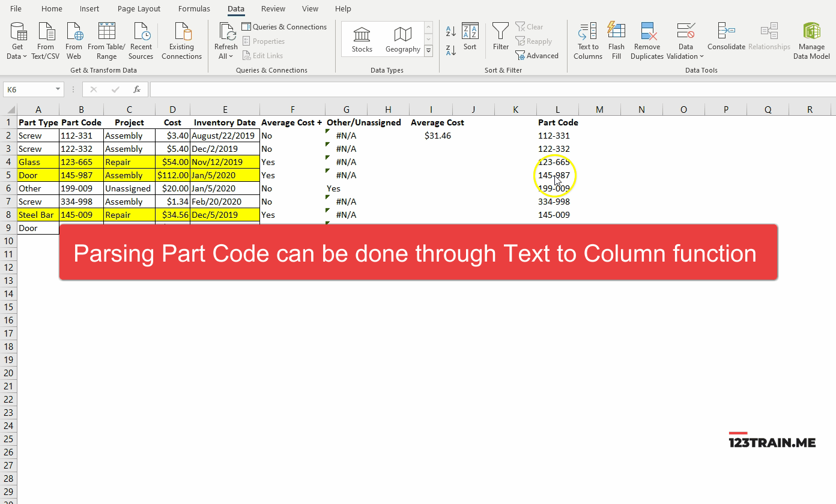Open the Page Layout tab
The image size is (836, 504).
[x=139, y=8]
